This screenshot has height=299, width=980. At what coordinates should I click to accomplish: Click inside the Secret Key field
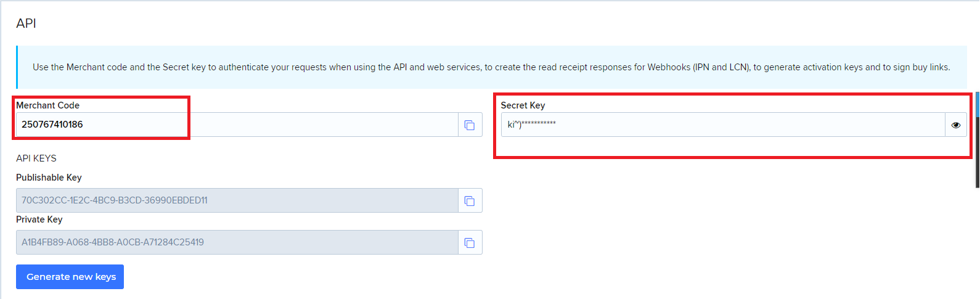tap(722, 125)
